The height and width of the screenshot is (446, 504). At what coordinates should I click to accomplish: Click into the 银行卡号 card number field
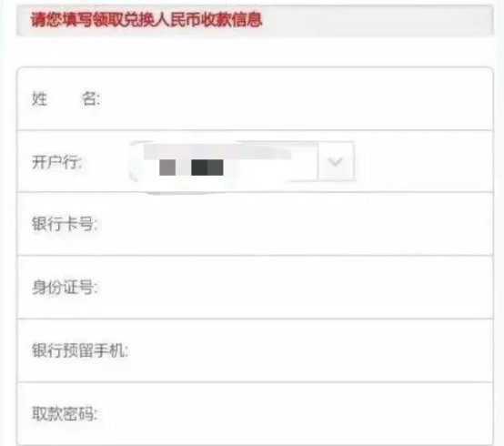(x=294, y=224)
